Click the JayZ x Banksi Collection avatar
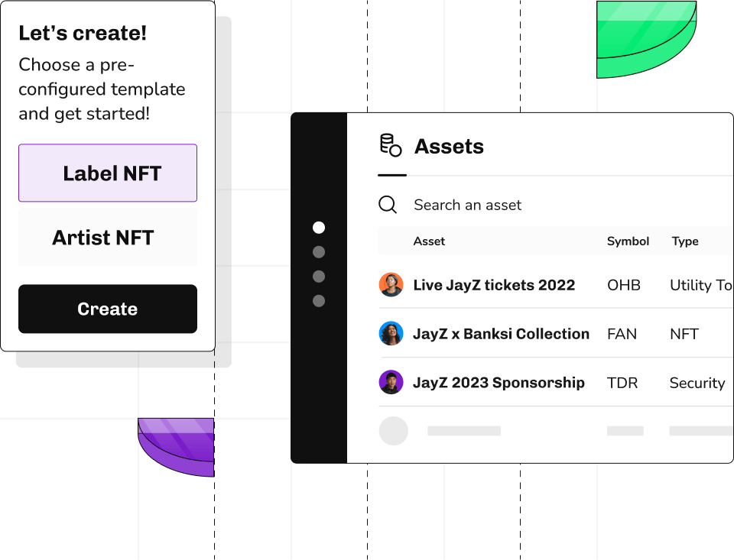The height and width of the screenshot is (560, 734). [391, 334]
